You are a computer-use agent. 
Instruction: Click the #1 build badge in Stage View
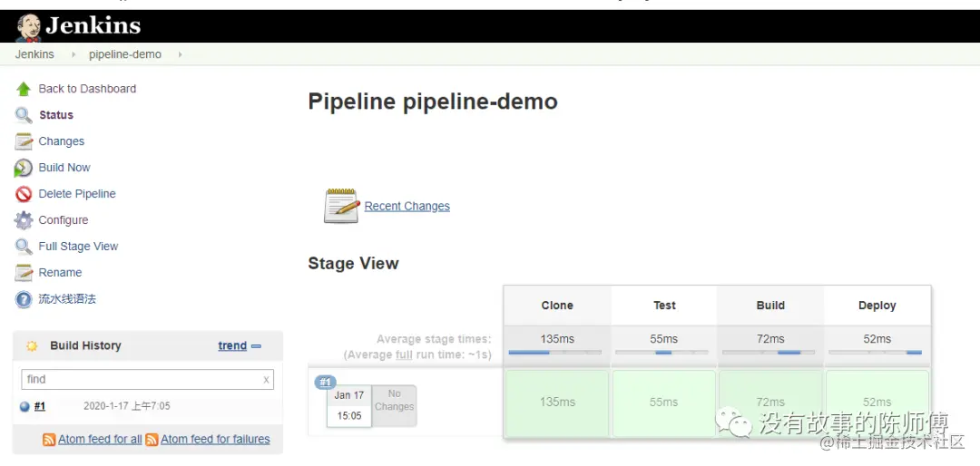(325, 383)
